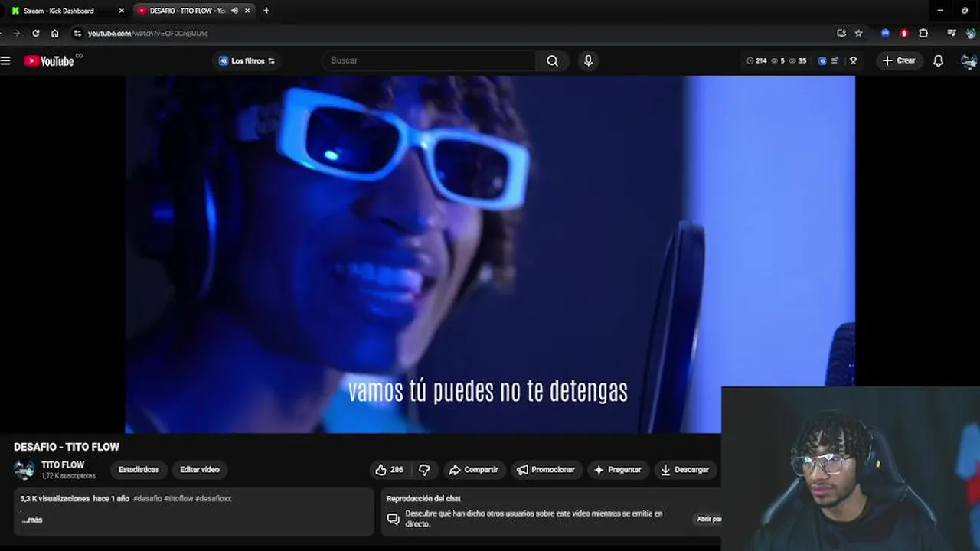Go to browser home page icon
Viewport: 980px width, 551px height.
pos(54,33)
